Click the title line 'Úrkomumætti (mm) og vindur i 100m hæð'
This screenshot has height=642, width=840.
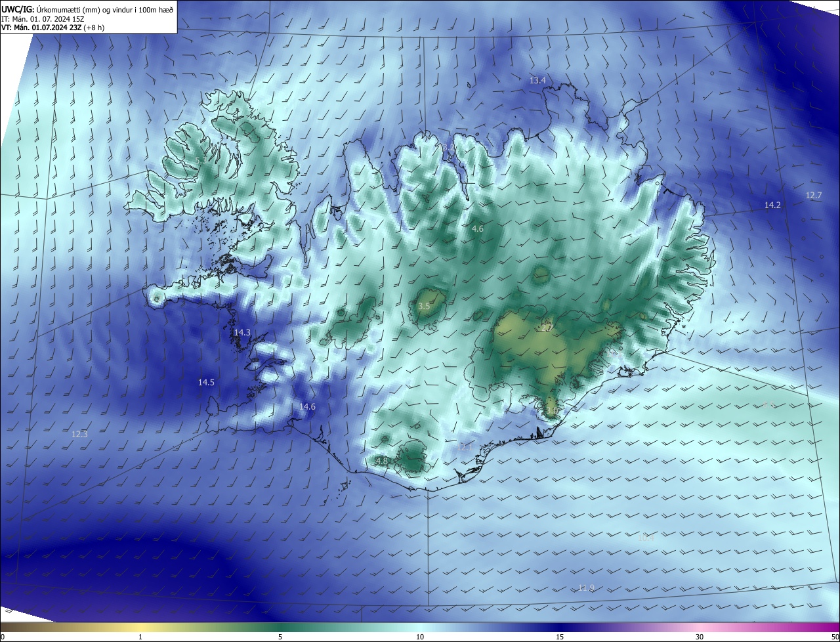point(106,9)
